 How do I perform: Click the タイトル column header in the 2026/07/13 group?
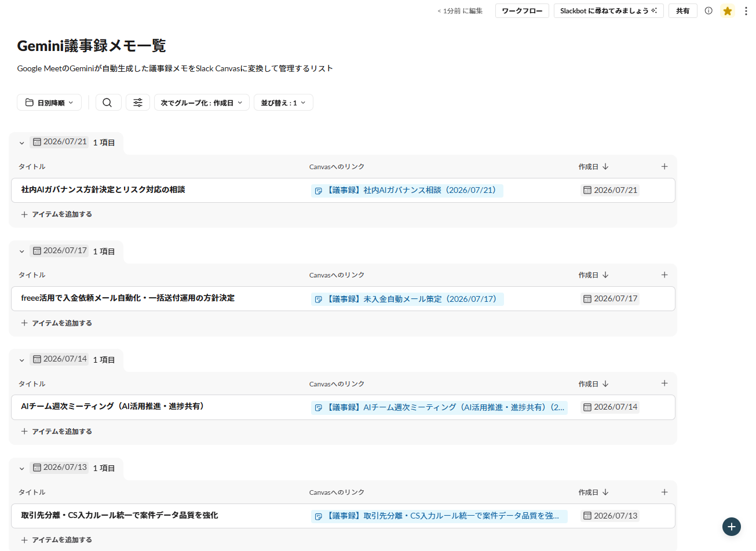click(32, 492)
